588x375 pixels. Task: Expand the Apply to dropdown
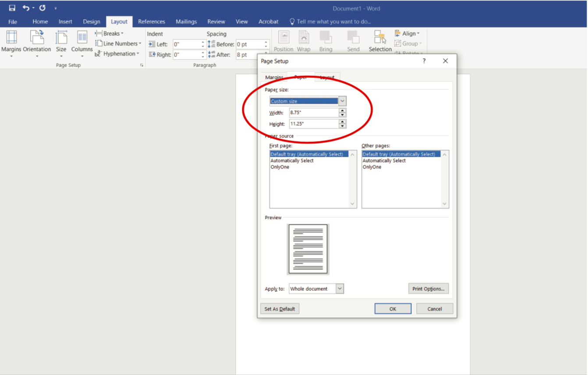340,289
